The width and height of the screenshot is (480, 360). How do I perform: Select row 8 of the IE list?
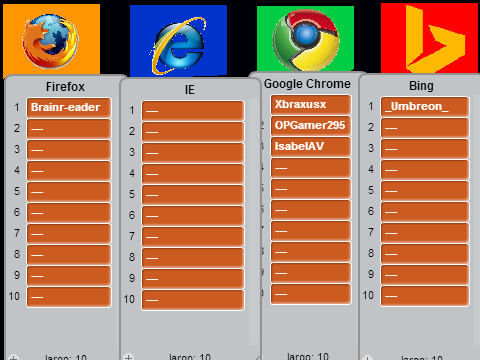(193, 257)
